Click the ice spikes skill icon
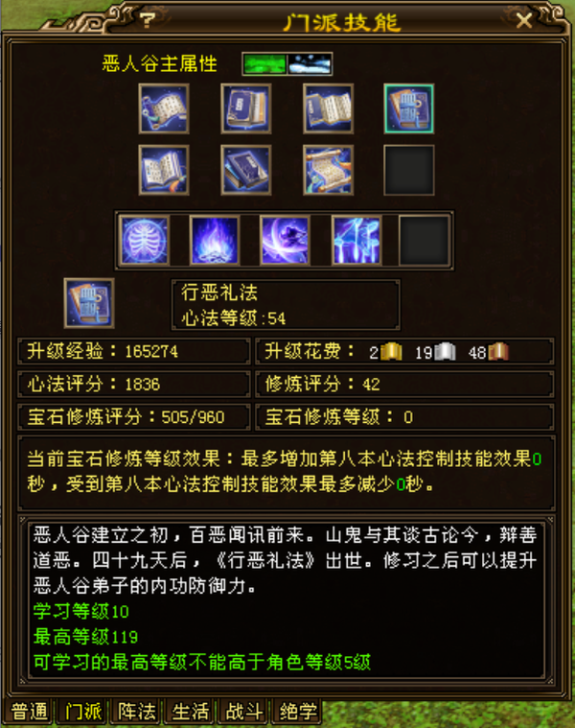The height and width of the screenshot is (728, 575). click(x=356, y=241)
